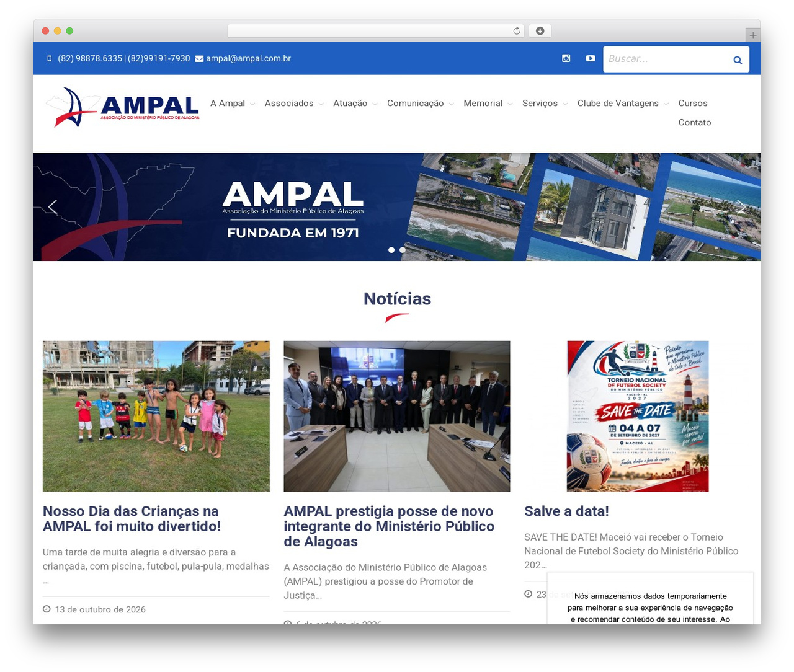Open the officials group photo thumbnail

pos(397,416)
